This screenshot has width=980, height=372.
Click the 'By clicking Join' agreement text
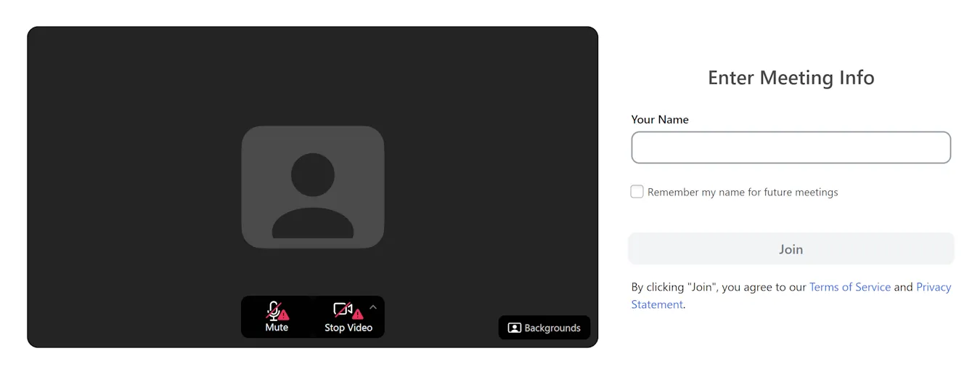[x=719, y=287]
